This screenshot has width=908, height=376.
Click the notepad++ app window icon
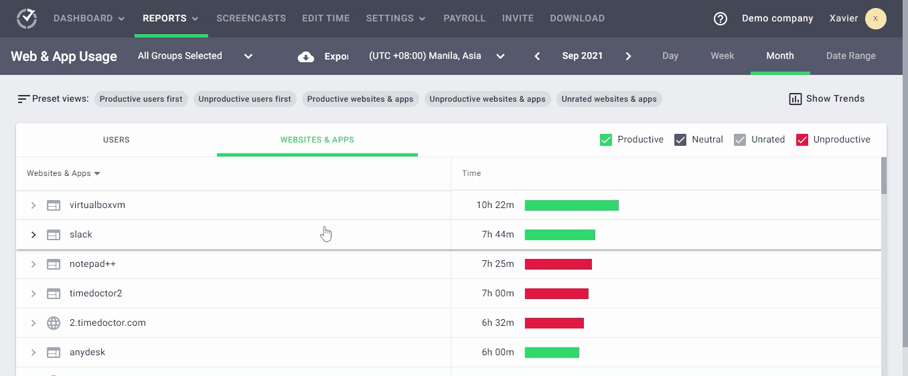pos(53,264)
